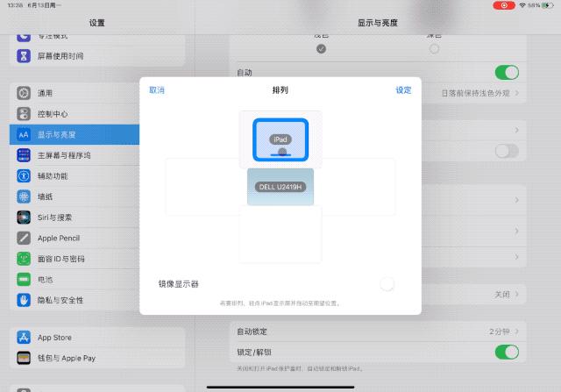Select the iPad display thumbnail
Image resolution: width=561 pixels, height=392 pixels.
[280, 139]
